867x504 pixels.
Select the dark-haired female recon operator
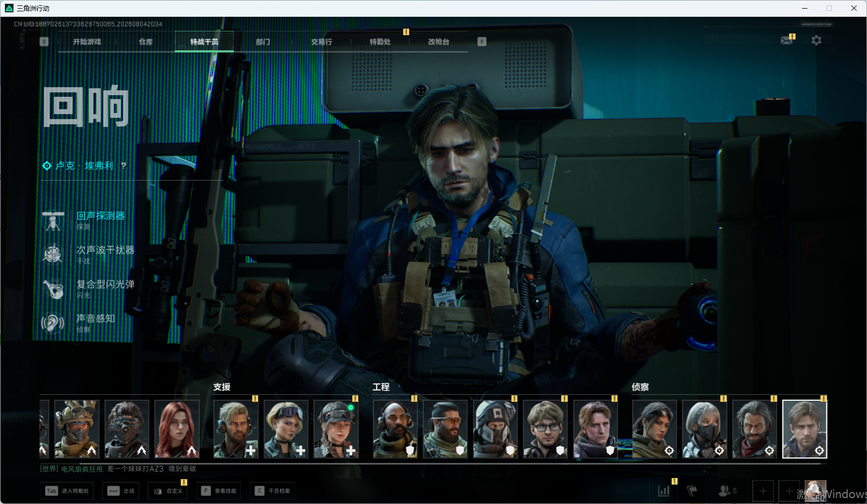654,429
